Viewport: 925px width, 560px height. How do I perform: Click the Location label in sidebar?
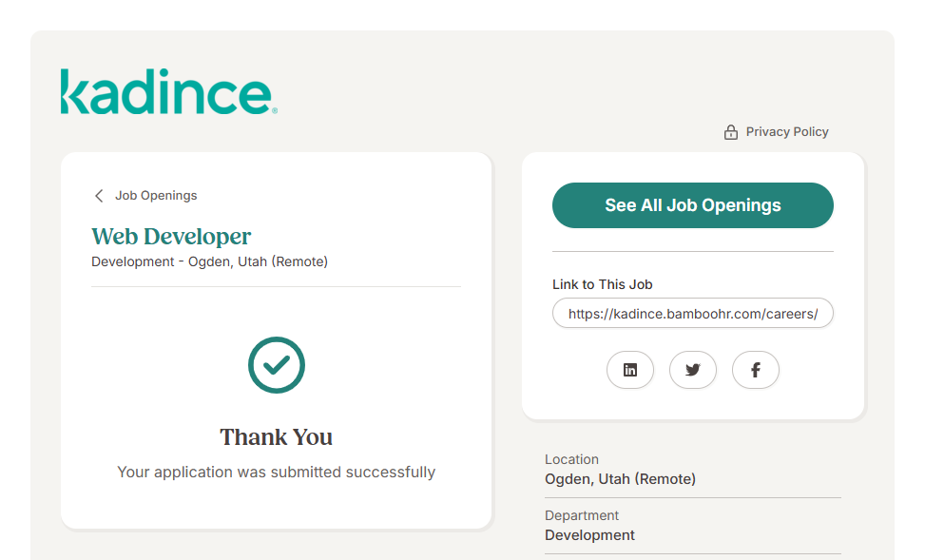(571, 459)
